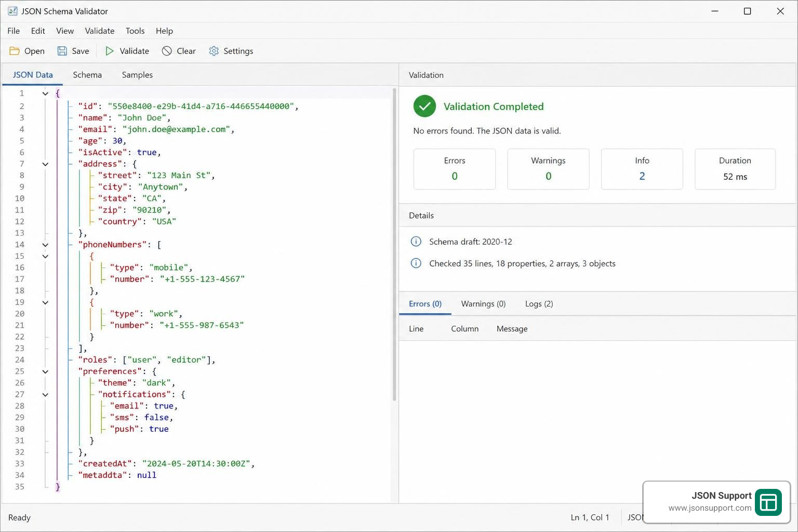Click the Settings gear icon

click(x=214, y=51)
